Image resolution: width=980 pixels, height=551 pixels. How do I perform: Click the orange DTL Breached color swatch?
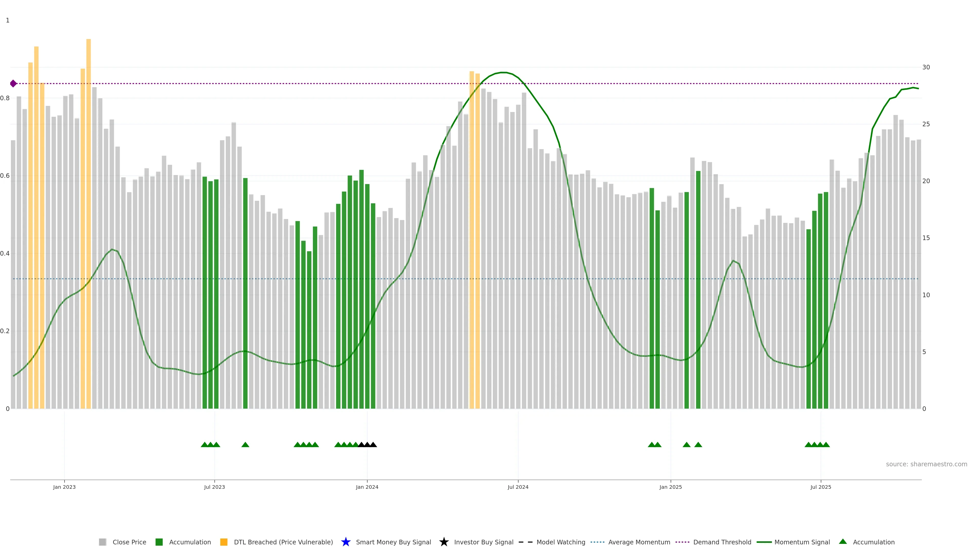(224, 542)
